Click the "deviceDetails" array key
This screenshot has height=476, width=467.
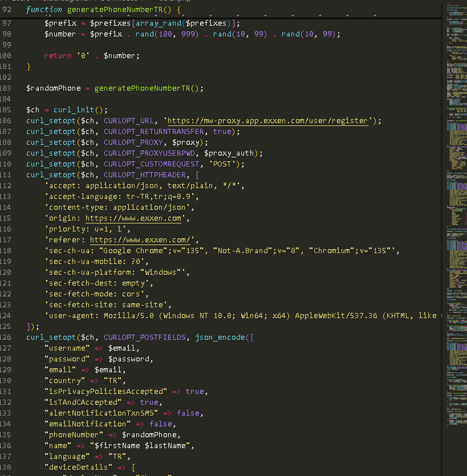tap(79, 467)
